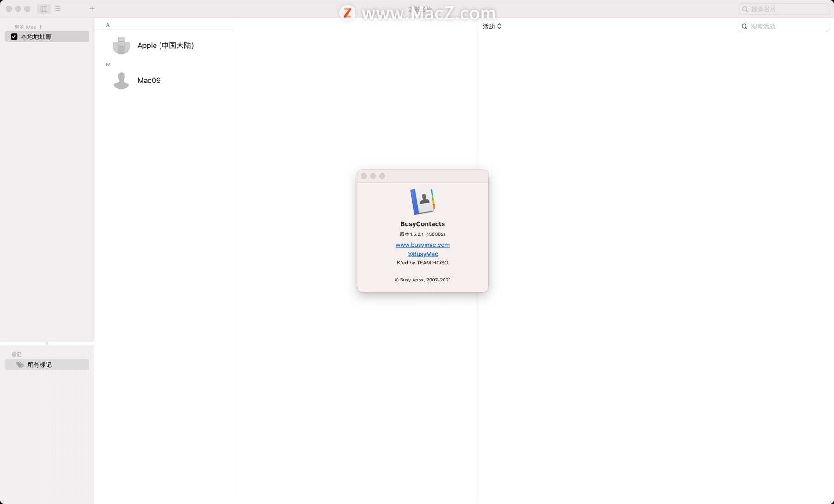Open the Mac09 contact
Screen dimensions: 834x504
coord(165,80)
